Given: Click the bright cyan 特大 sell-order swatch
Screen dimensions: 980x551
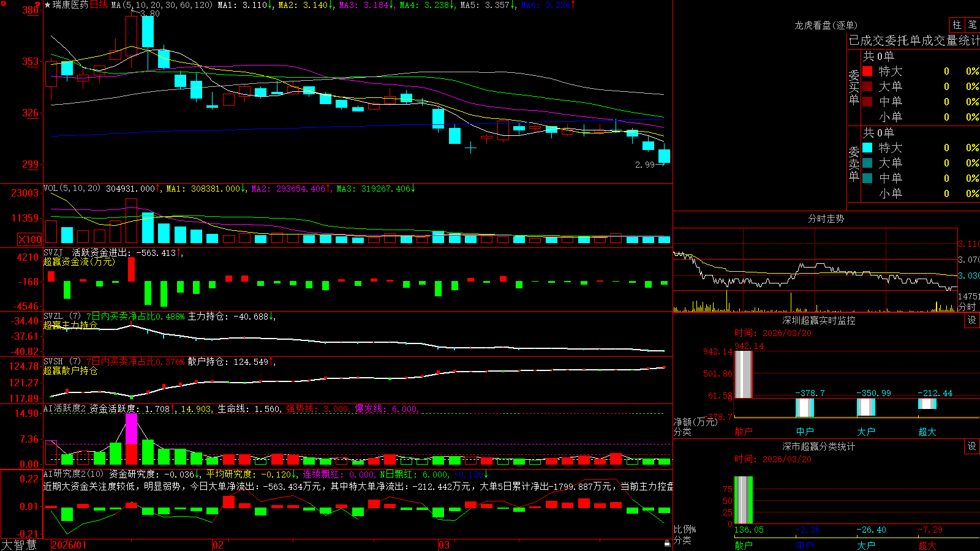Looking at the screenshot, I should point(867,148).
